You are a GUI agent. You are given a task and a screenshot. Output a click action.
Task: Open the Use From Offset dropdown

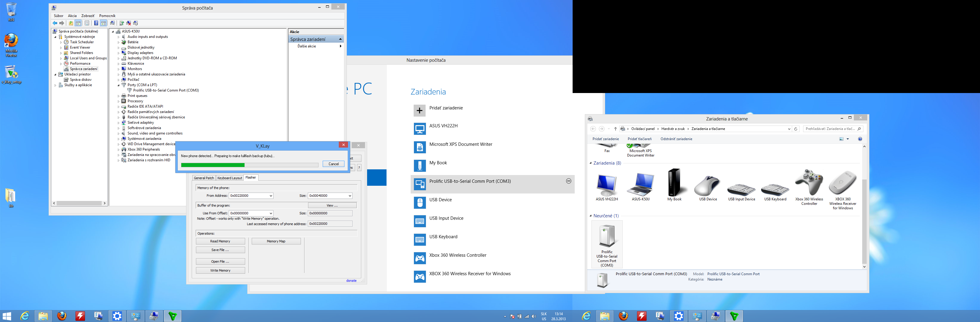[271, 213]
